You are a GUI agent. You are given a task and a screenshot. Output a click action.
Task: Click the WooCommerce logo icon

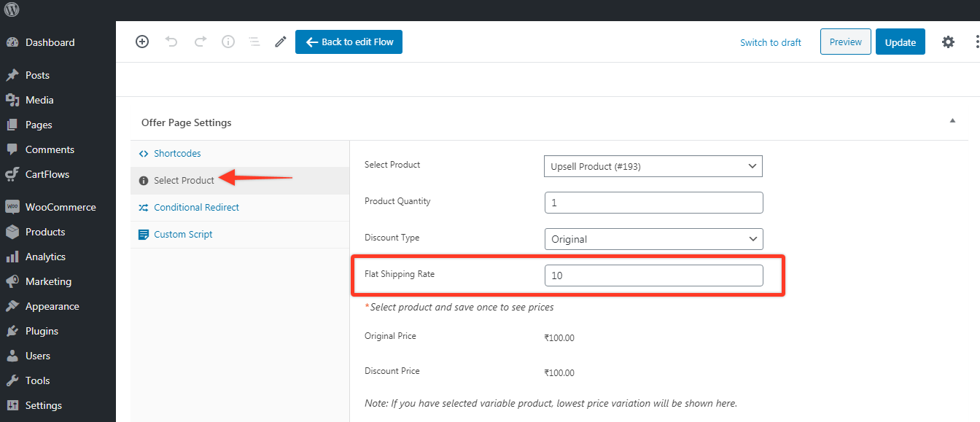point(12,207)
